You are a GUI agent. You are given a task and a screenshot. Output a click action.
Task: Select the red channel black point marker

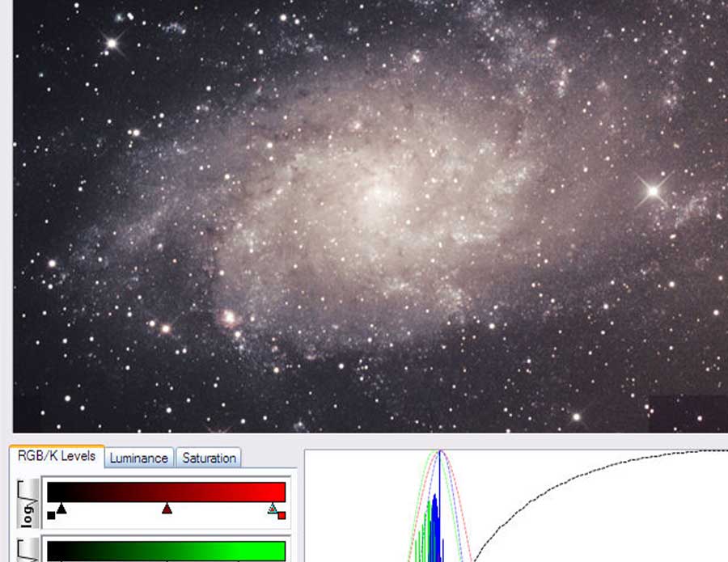pyautogui.click(x=61, y=509)
